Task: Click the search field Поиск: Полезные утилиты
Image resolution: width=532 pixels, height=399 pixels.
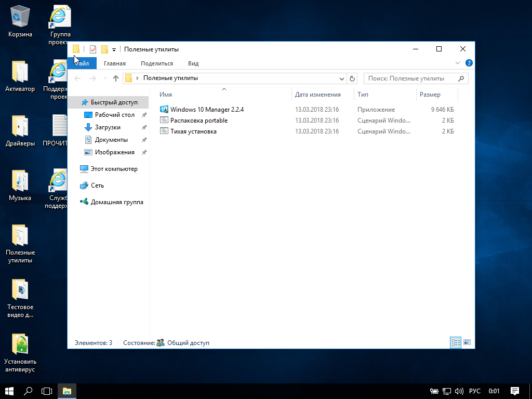Action: [x=410, y=78]
